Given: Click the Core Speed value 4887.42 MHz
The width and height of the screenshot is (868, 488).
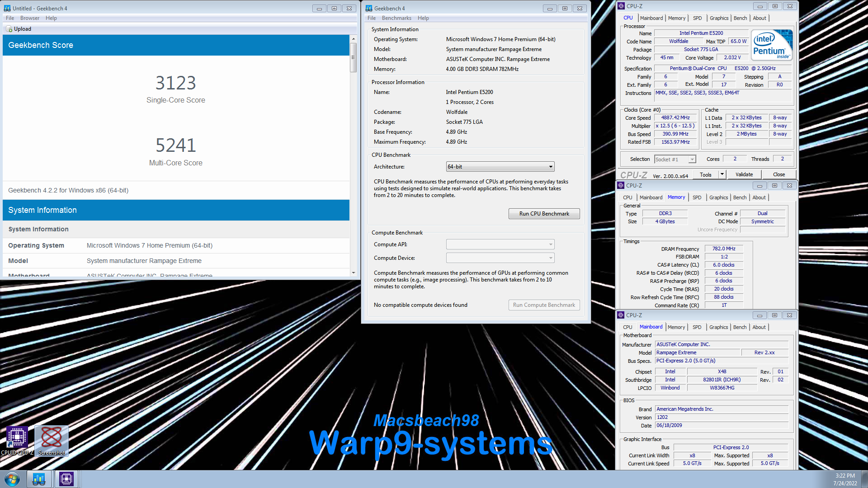Looking at the screenshot, I should (675, 118).
